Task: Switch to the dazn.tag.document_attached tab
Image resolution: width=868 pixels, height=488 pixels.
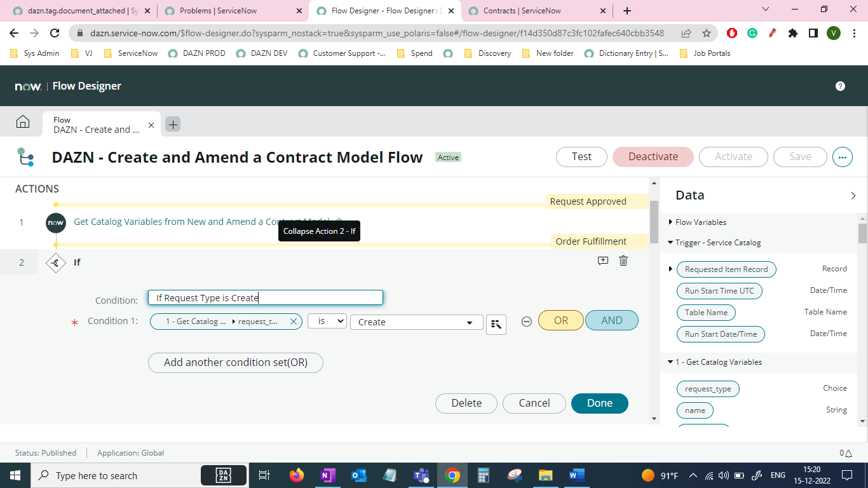Action: (81, 11)
